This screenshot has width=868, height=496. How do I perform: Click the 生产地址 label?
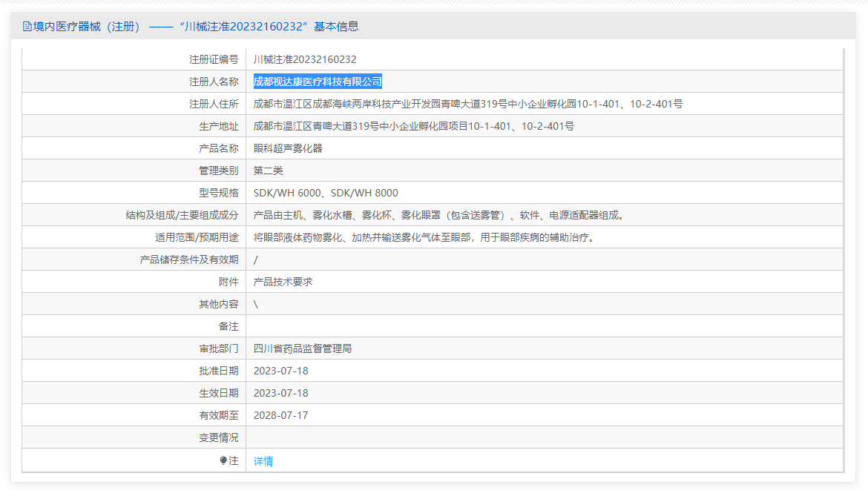coord(219,126)
